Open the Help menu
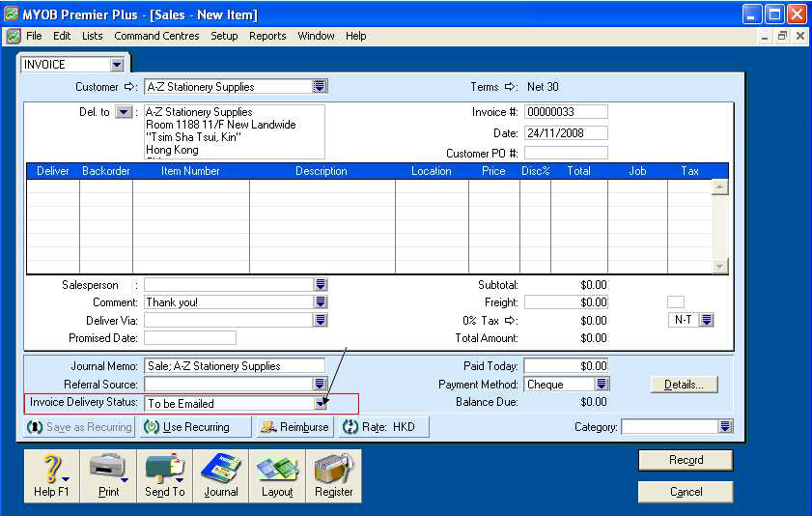Screen dimensions: 812x516 tap(355, 36)
